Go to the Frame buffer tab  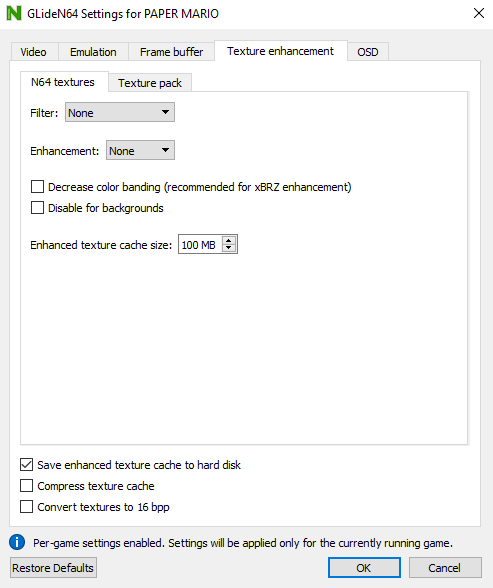171,52
